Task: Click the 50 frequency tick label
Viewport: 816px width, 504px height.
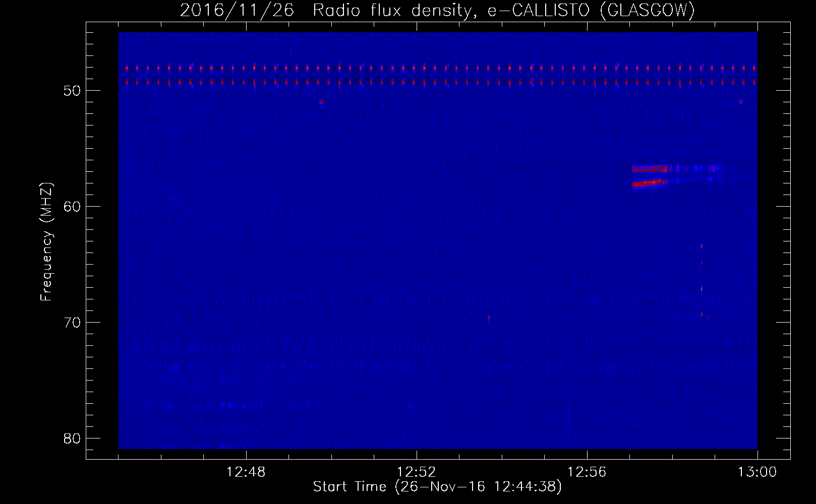Action: point(72,91)
